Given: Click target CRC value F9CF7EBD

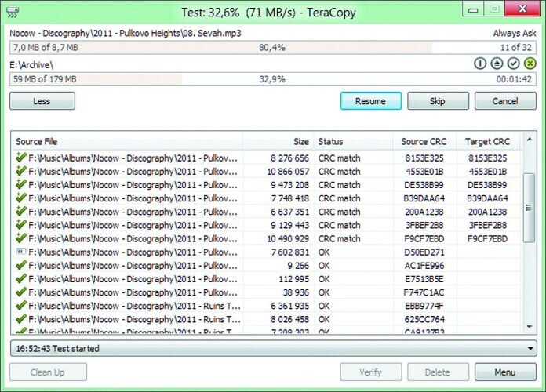Looking at the screenshot, I should point(487,239).
